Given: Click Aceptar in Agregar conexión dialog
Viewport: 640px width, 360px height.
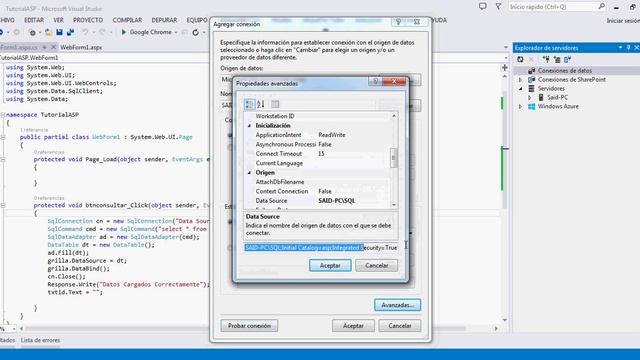Looking at the screenshot, I should 353,326.
